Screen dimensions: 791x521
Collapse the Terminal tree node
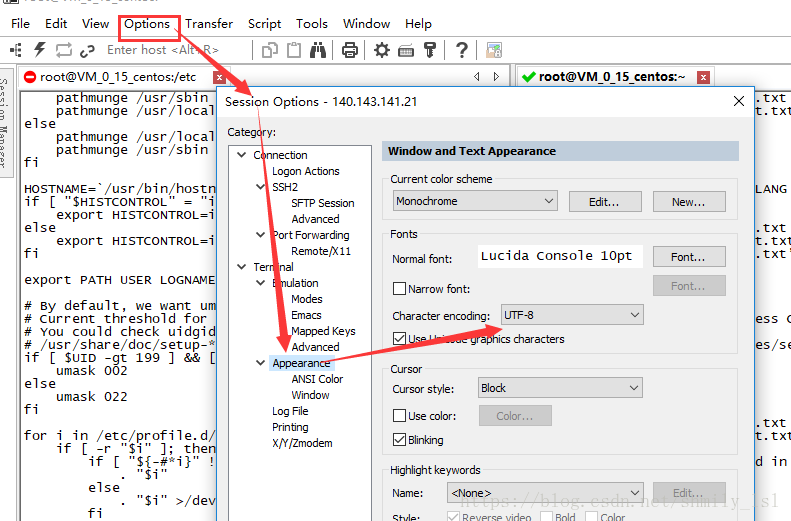242,266
